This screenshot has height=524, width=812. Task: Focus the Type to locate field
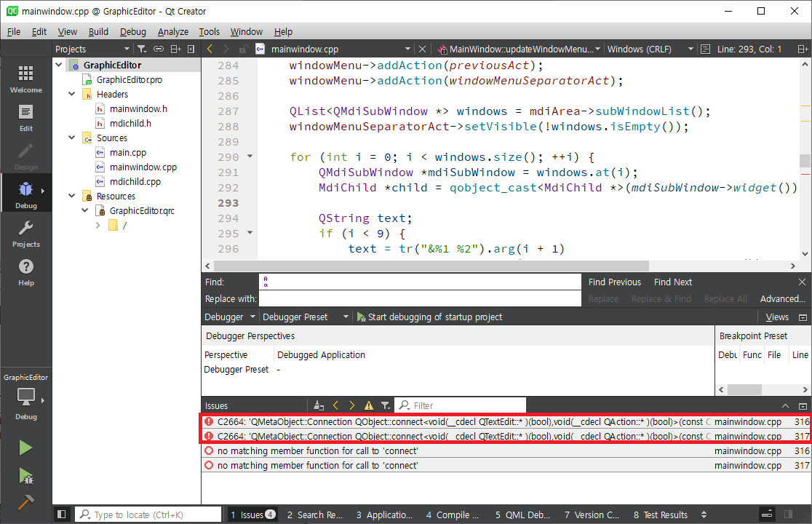(148, 514)
